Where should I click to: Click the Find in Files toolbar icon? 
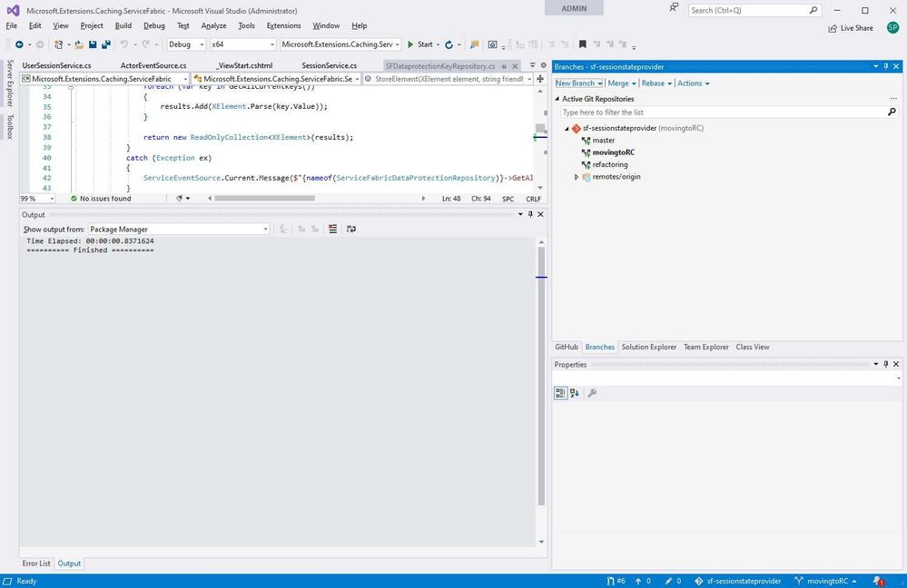(474, 44)
